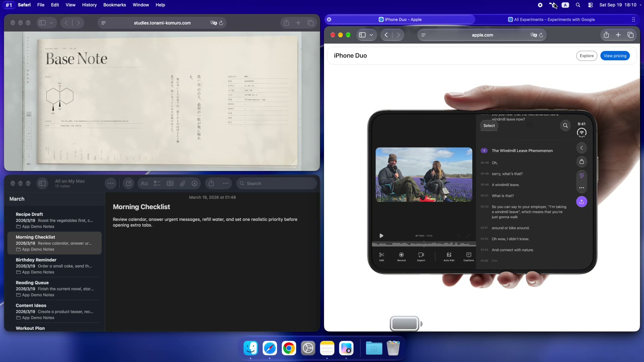Image resolution: width=644 pixels, height=362 pixels.
Task: Click the new note compose icon in Notes
Action: click(x=128, y=183)
